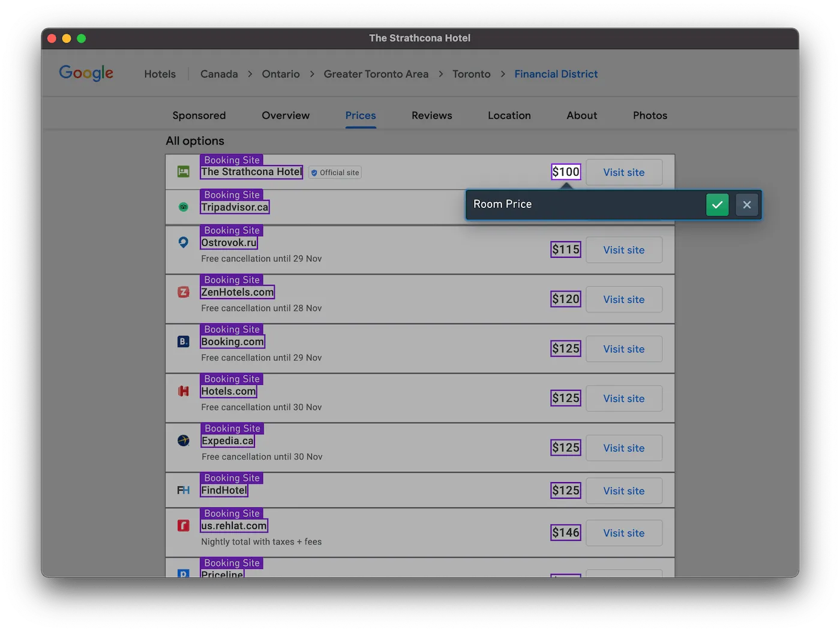The image size is (840, 632).
Task: Visit site for Hotels.com
Action: [x=624, y=398]
